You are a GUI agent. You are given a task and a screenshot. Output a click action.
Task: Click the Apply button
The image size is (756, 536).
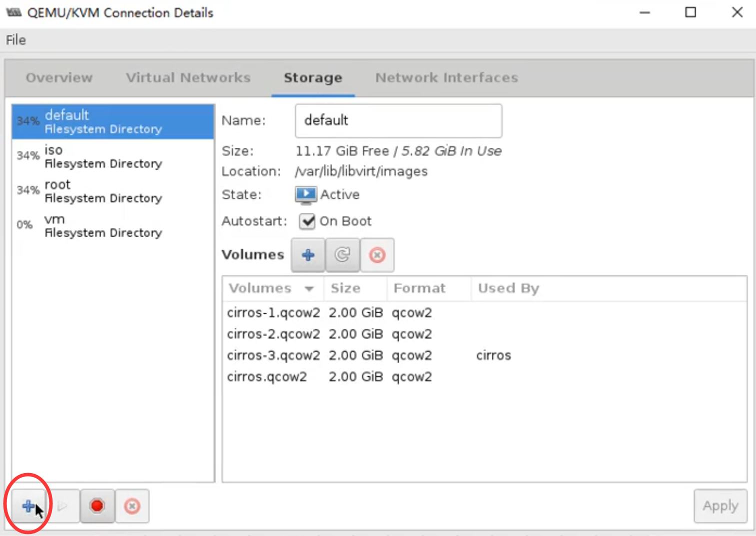720,506
